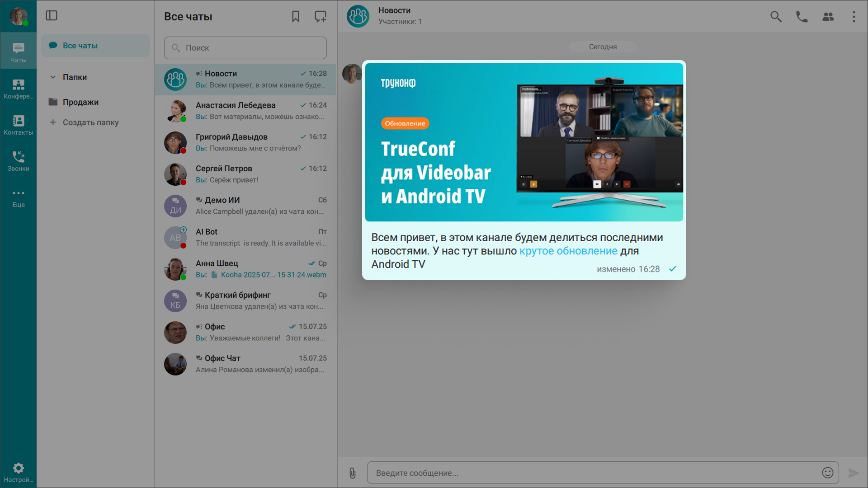Open chat with Григорий Давыдов
The width and height of the screenshot is (868, 488).
click(x=245, y=143)
